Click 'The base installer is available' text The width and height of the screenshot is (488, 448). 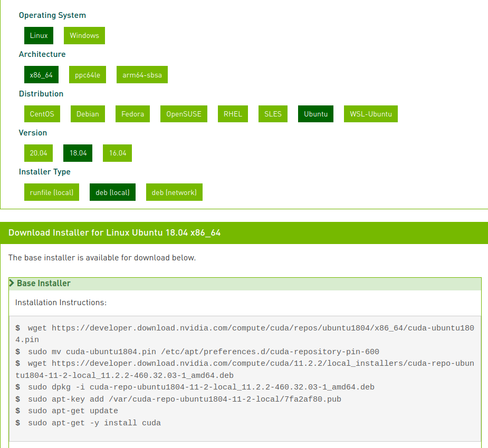point(102,258)
